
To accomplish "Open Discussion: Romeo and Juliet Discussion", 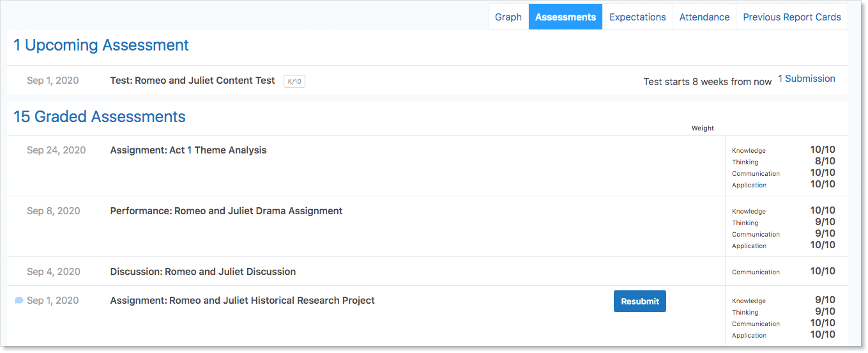I will pos(203,272).
